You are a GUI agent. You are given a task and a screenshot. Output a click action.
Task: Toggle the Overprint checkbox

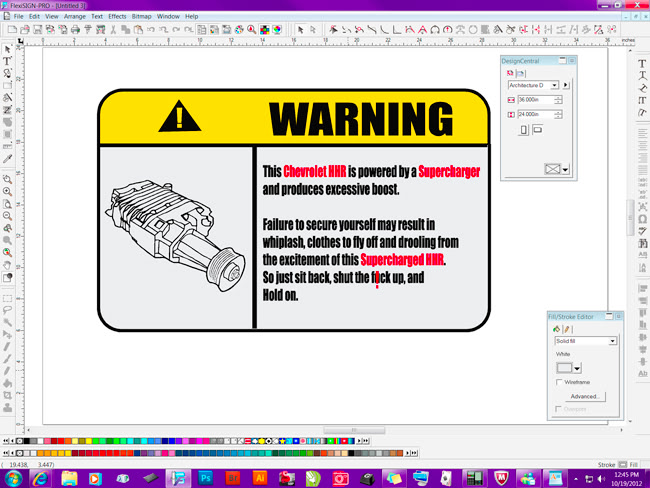tap(559, 409)
